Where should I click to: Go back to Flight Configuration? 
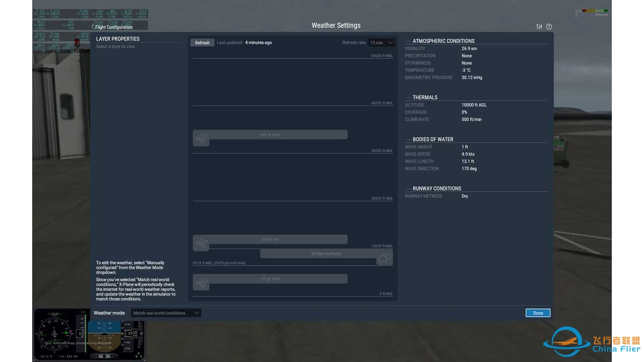(x=112, y=27)
